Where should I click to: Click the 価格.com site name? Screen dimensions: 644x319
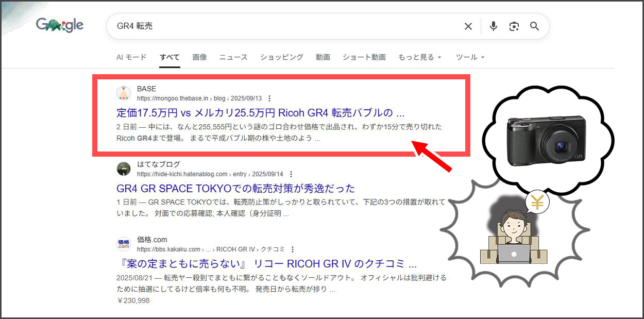pos(152,240)
